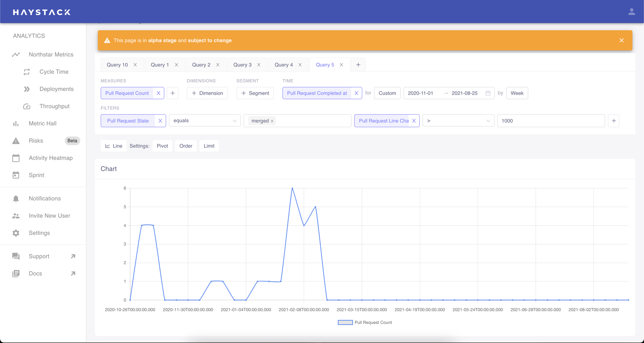The width and height of the screenshot is (644, 343).
Task: Expand the equals operator dropdown
Action: tap(204, 121)
